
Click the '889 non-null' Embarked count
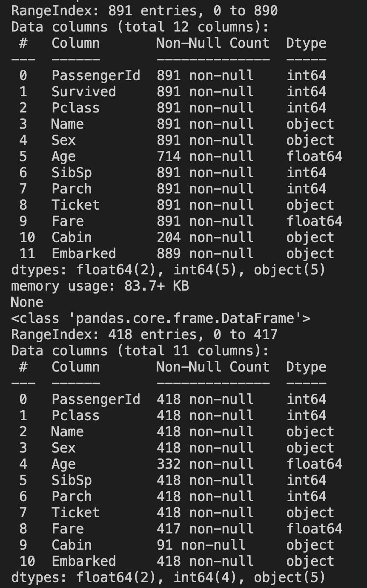point(205,254)
